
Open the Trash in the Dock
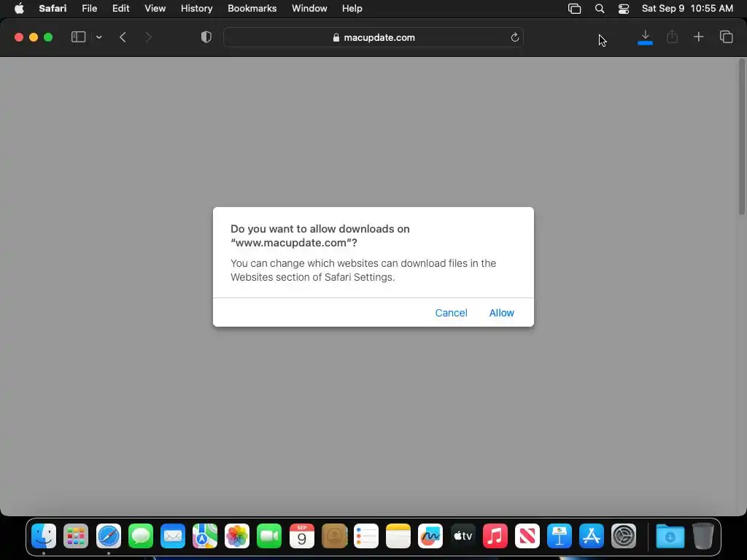tap(703, 536)
